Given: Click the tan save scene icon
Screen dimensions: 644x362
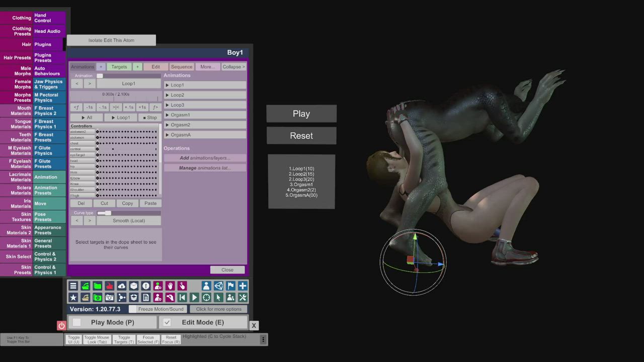Looking at the screenshot, I should [86, 298].
